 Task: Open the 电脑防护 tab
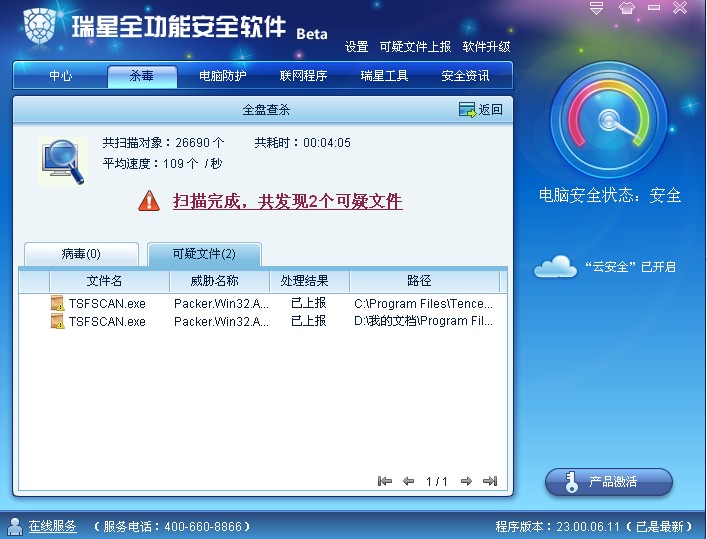coord(223,75)
